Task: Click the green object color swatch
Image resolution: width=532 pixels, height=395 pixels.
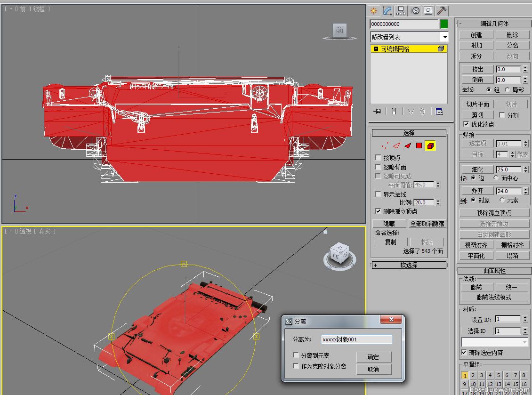Action: coord(443,24)
